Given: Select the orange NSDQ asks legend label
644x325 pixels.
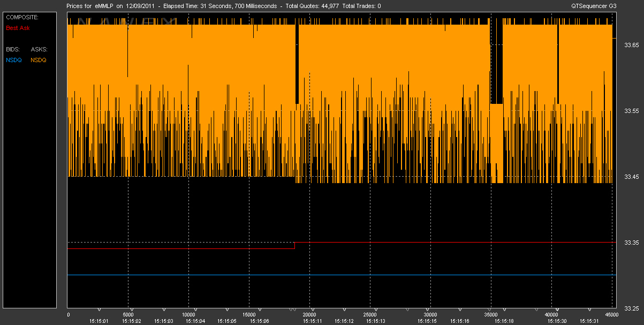Looking at the screenshot, I should [39, 60].
